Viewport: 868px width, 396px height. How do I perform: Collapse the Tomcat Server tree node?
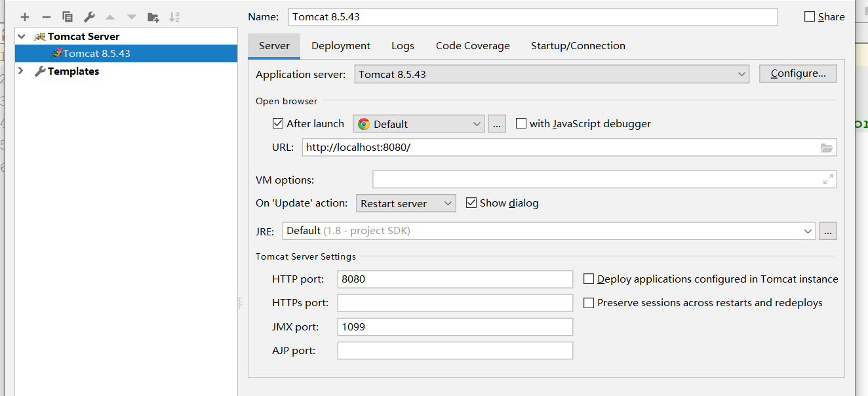[x=22, y=37]
